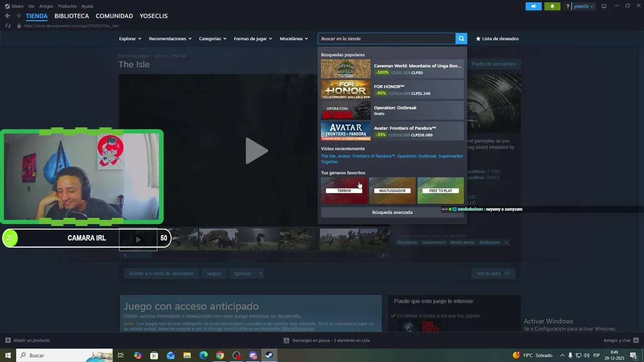Switch to Big Picture mode icon
644x362 pixels.
point(604,6)
